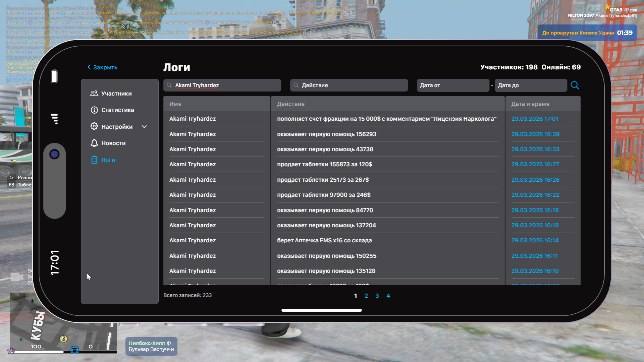The width and height of the screenshot is (644, 362).
Task: Open the Новости menu section
Action: point(113,143)
